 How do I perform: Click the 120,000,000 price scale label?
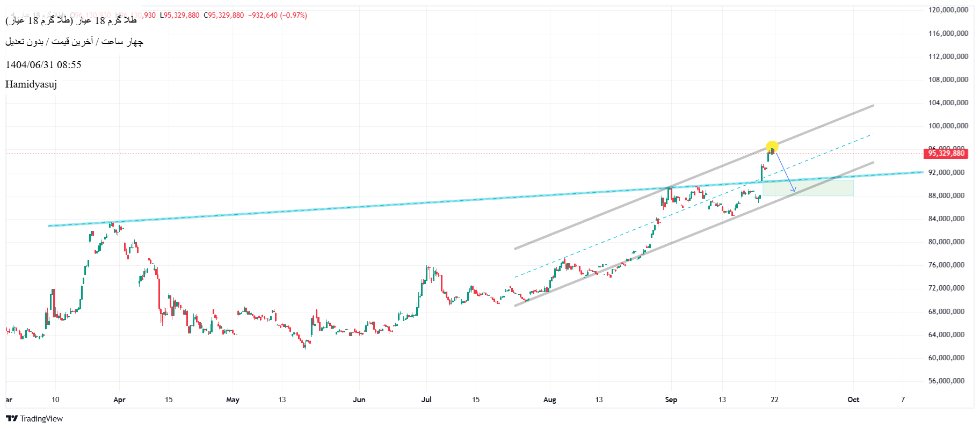pyautogui.click(x=948, y=10)
